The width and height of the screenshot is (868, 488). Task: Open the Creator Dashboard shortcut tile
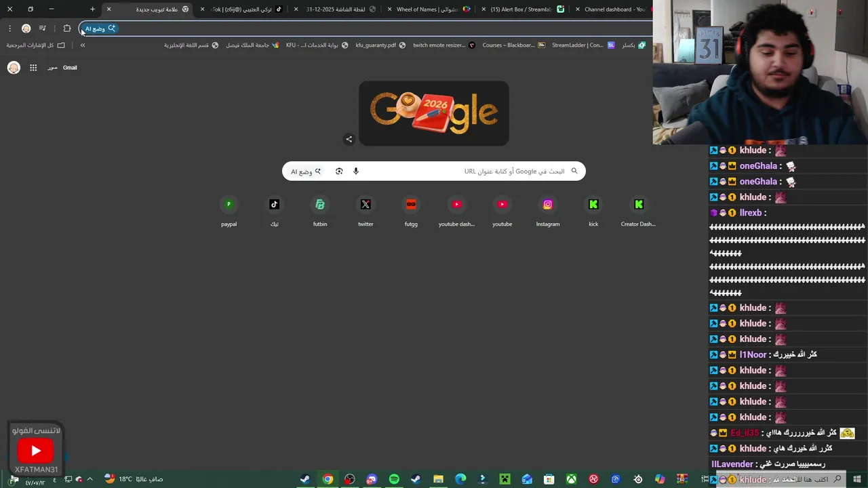(x=638, y=211)
